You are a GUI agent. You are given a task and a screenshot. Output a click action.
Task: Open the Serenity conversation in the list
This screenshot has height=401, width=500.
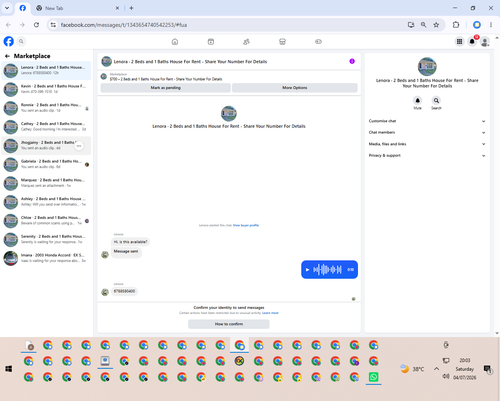46,239
